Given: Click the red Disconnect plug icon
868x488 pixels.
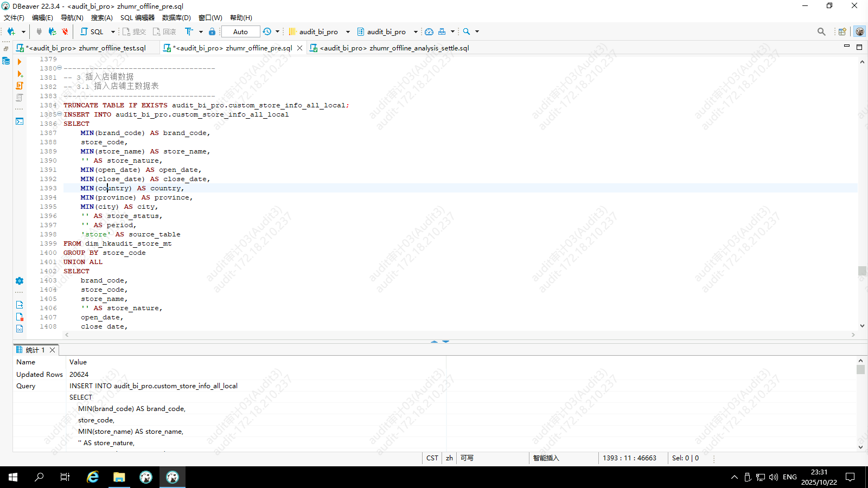Looking at the screenshot, I should point(65,31).
